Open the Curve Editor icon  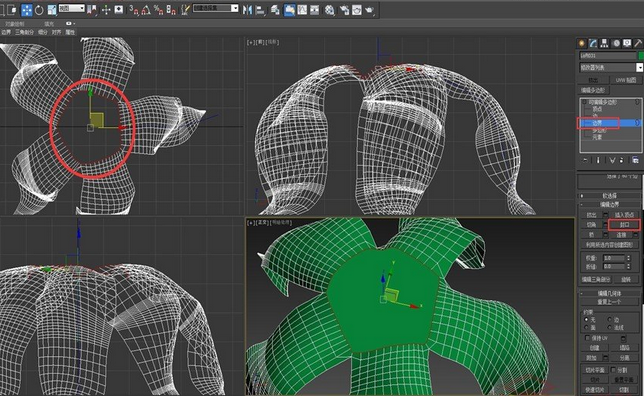tap(302, 10)
